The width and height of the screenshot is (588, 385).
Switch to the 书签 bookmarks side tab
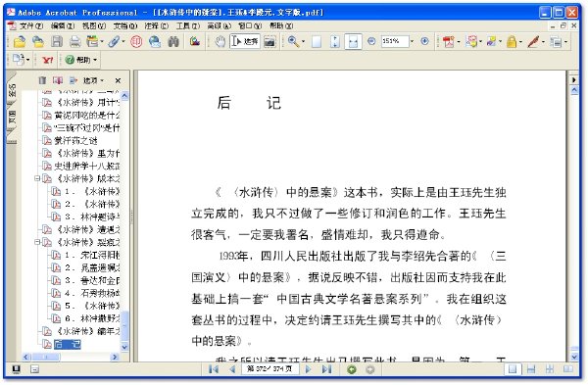pos(12,91)
